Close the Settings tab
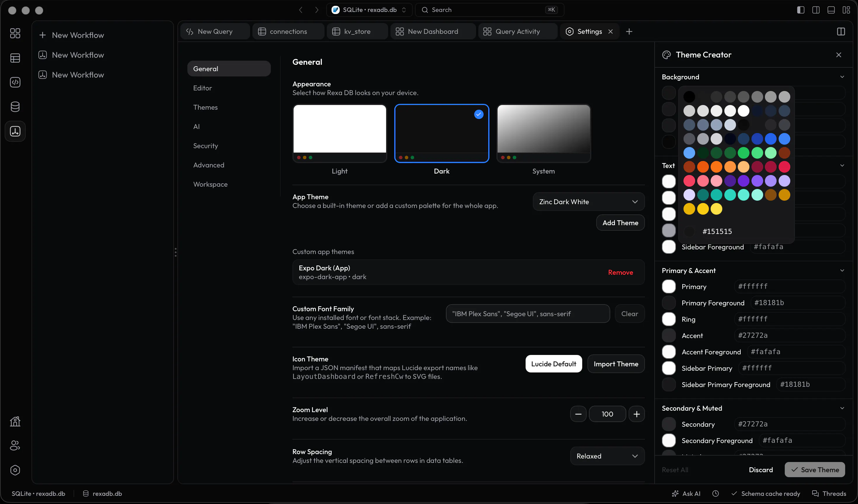Image resolution: width=858 pixels, height=504 pixels. point(611,31)
